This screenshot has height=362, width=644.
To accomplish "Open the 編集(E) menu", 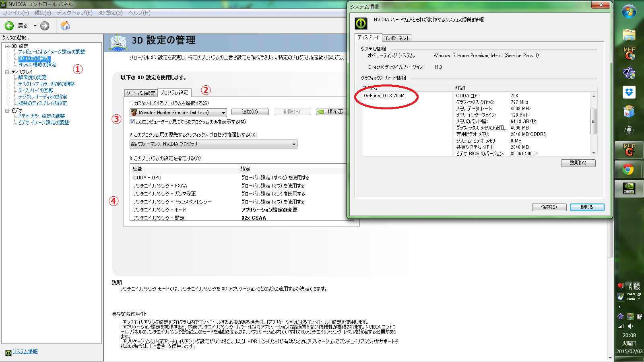I will [x=43, y=13].
